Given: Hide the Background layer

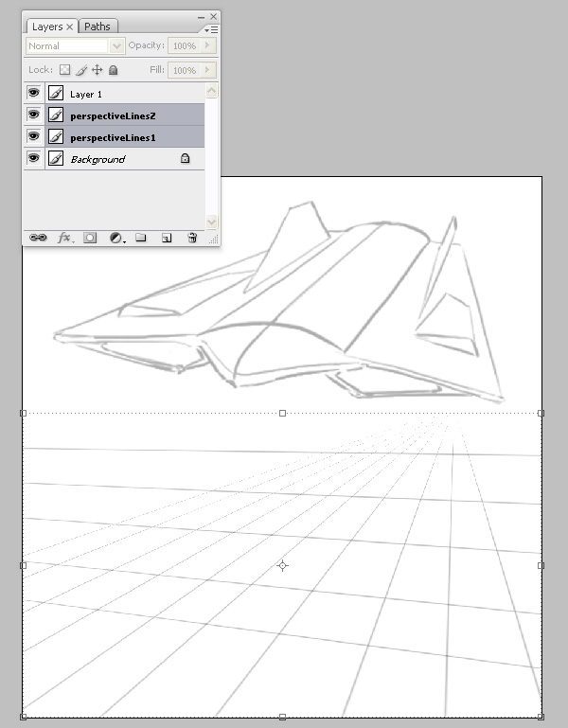Looking at the screenshot, I should pos(33,158).
